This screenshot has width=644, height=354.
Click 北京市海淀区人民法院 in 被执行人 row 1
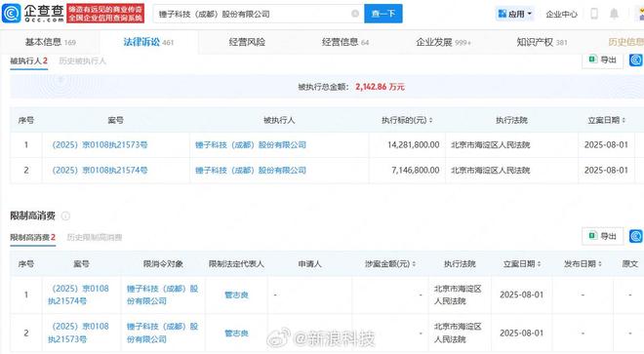[x=491, y=145]
